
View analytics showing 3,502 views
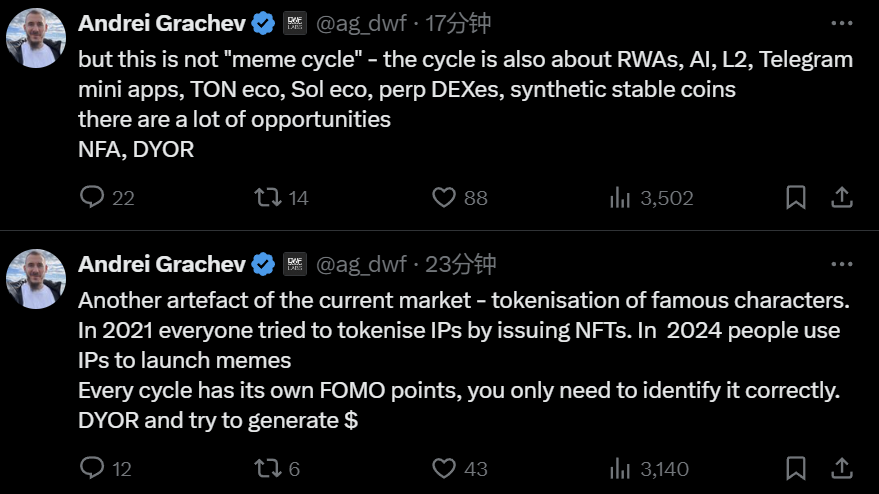tap(620, 197)
